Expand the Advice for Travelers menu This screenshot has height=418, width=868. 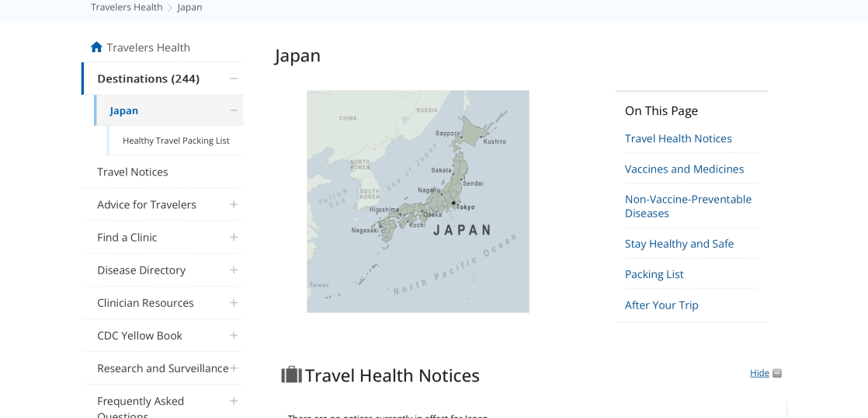pos(233,205)
